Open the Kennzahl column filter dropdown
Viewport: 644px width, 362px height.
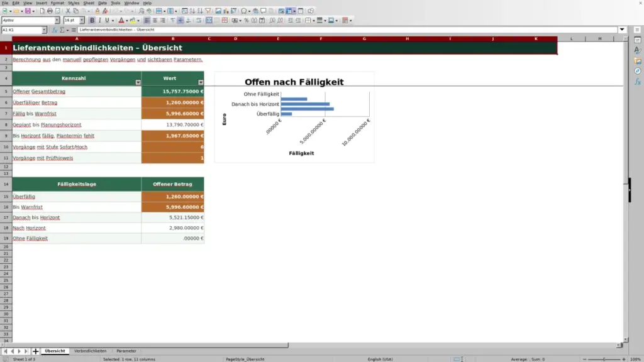tap(138, 82)
